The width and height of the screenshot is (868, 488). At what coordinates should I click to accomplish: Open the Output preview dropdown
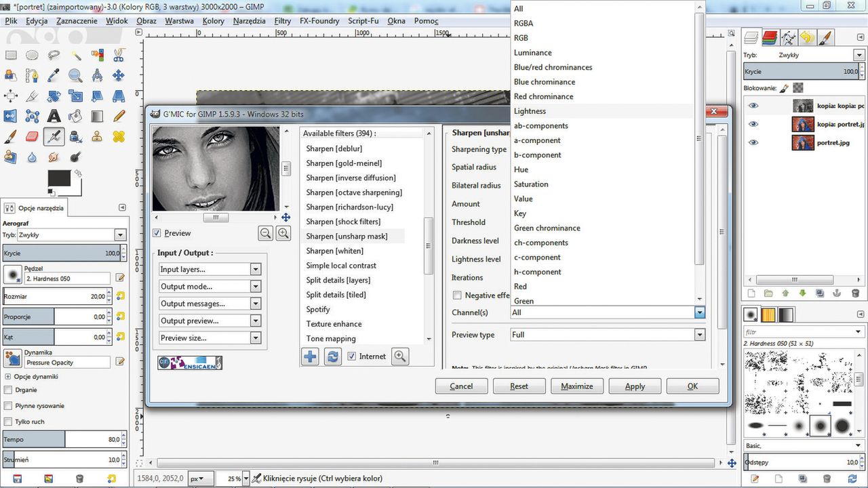click(210, 321)
